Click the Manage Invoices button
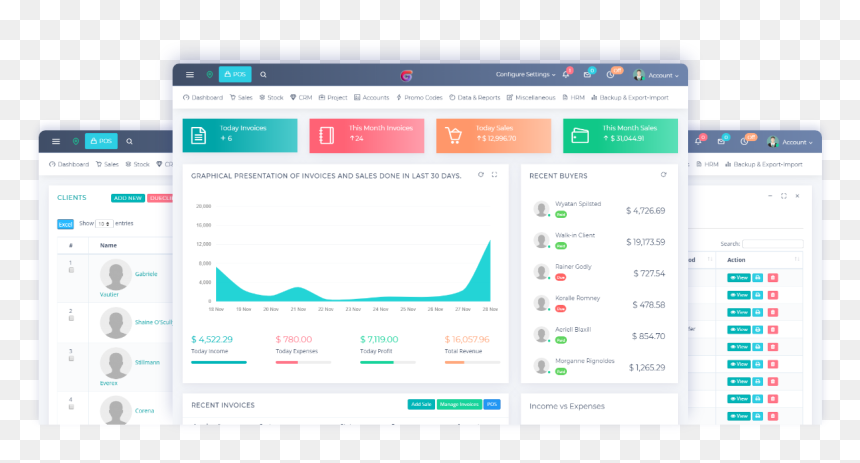 click(459, 404)
